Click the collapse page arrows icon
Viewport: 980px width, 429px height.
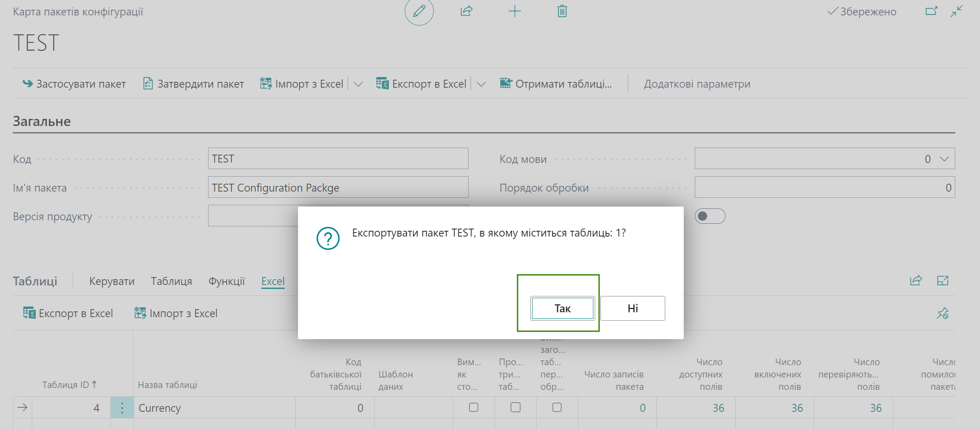click(957, 11)
